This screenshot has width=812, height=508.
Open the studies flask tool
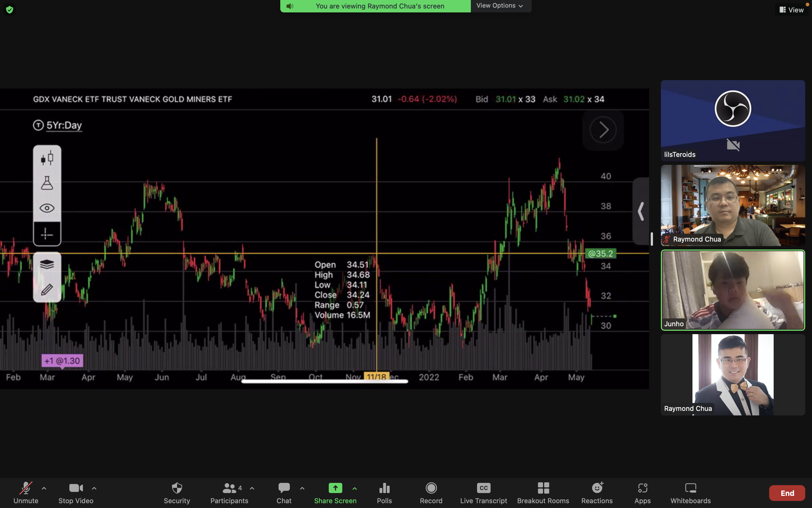coord(47,183)
